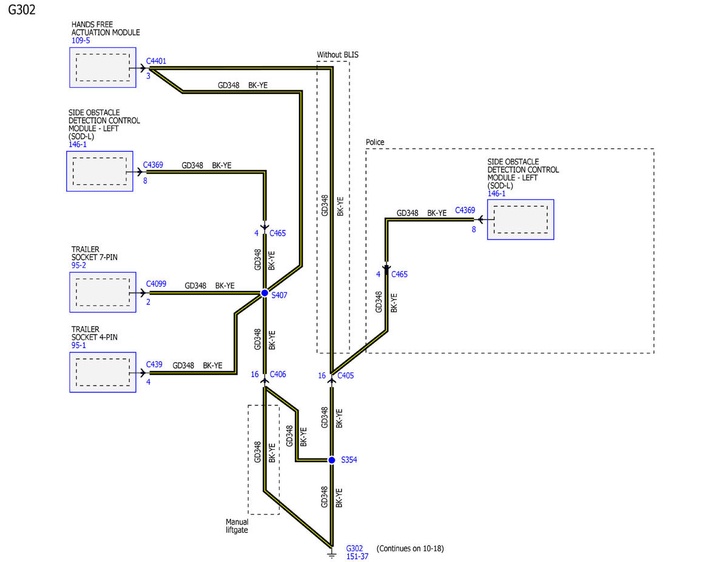Open the 95-1 page reference link
Screen dimensions: 728x562
pos(79,346)
